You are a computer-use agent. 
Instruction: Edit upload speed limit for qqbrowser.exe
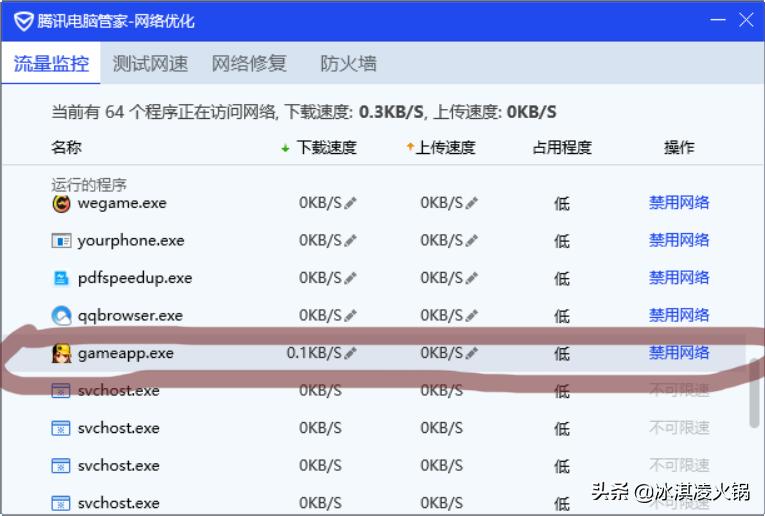click(471, 316)
